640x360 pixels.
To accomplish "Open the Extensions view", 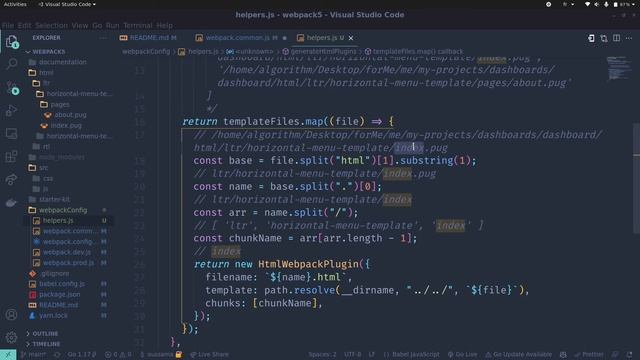I will click(x=11, y=156).
